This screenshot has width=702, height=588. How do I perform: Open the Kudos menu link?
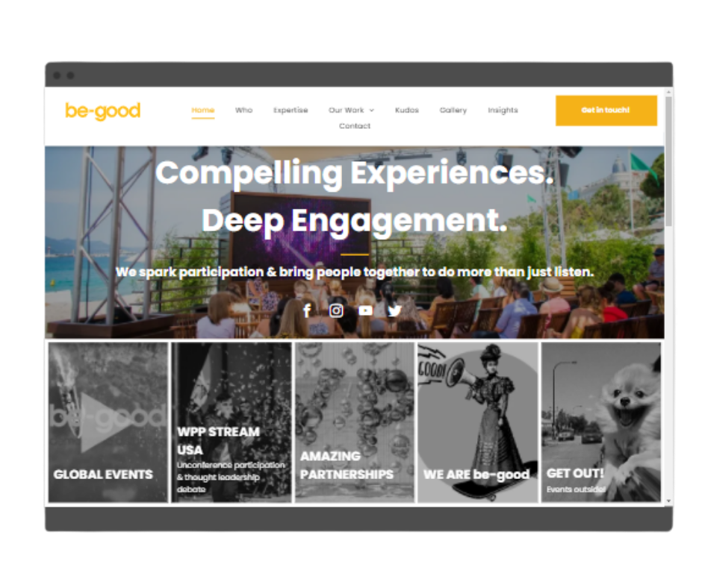407,110
